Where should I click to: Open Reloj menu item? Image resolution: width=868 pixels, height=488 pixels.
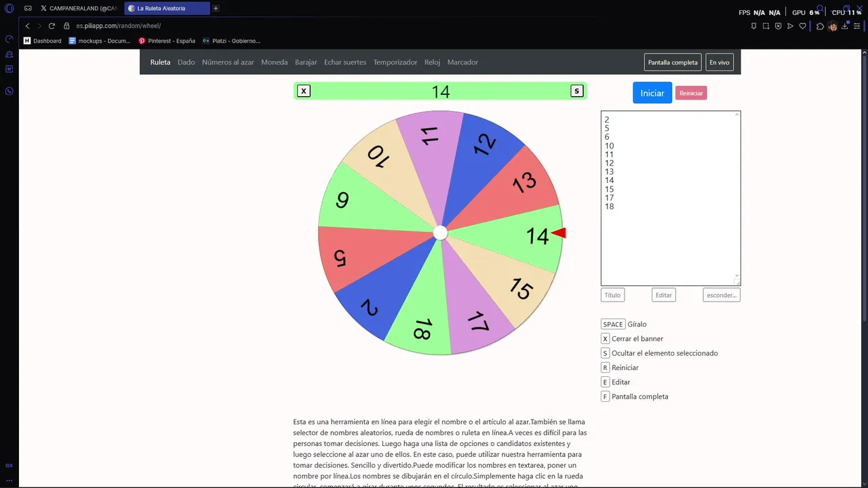click(x=433, y=62)
